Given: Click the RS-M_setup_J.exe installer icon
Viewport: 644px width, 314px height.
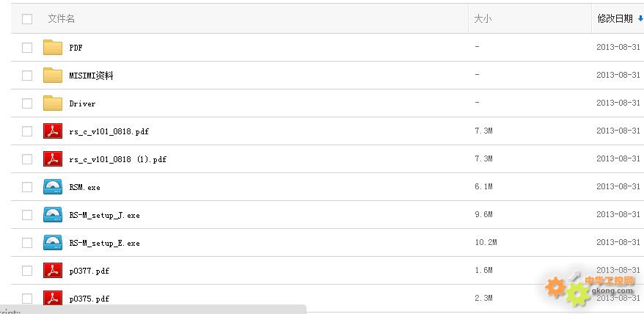Looking at the screenshot, I should pos(53,215).
